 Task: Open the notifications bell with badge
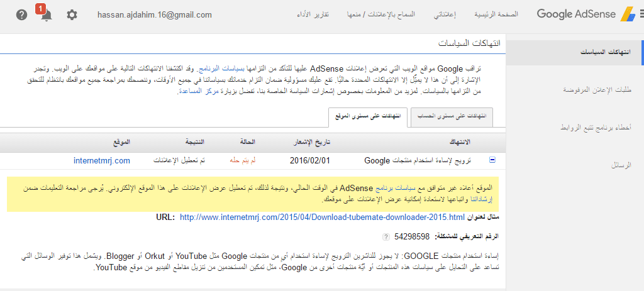(x=45, y=14)
